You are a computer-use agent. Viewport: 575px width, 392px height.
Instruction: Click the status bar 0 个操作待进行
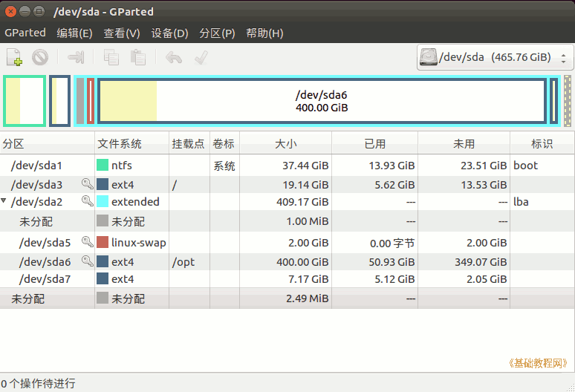click(38, 384)
